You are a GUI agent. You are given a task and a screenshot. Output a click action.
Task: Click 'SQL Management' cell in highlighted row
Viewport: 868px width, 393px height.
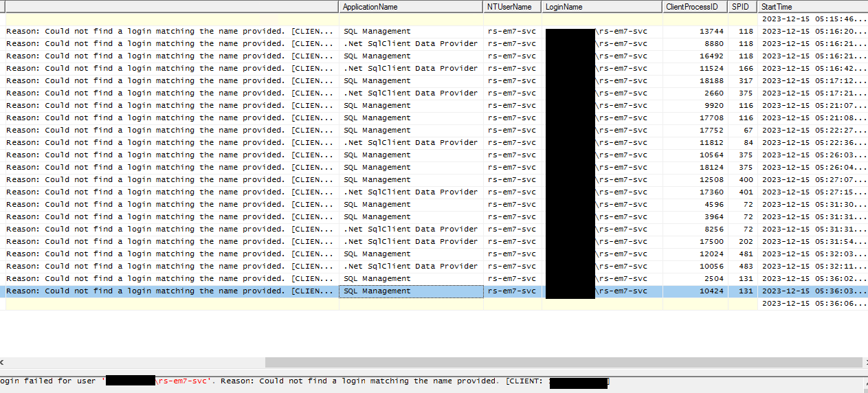click(x=411, y=291)
